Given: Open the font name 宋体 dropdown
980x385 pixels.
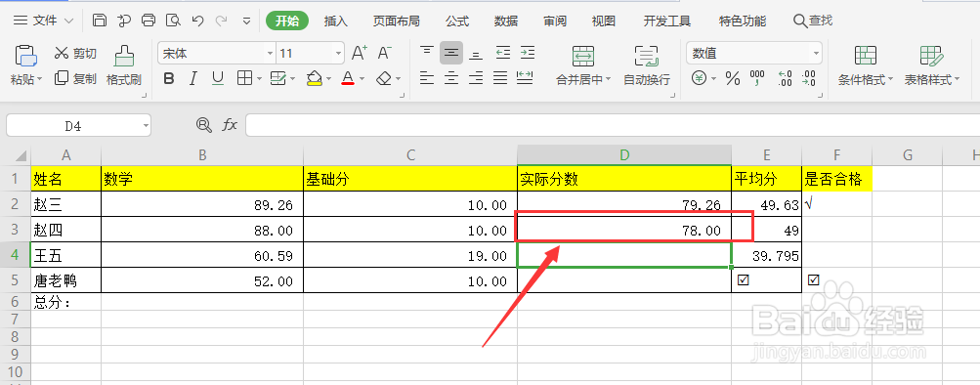Looking at the screenshot, I should (x=270, y=54).
